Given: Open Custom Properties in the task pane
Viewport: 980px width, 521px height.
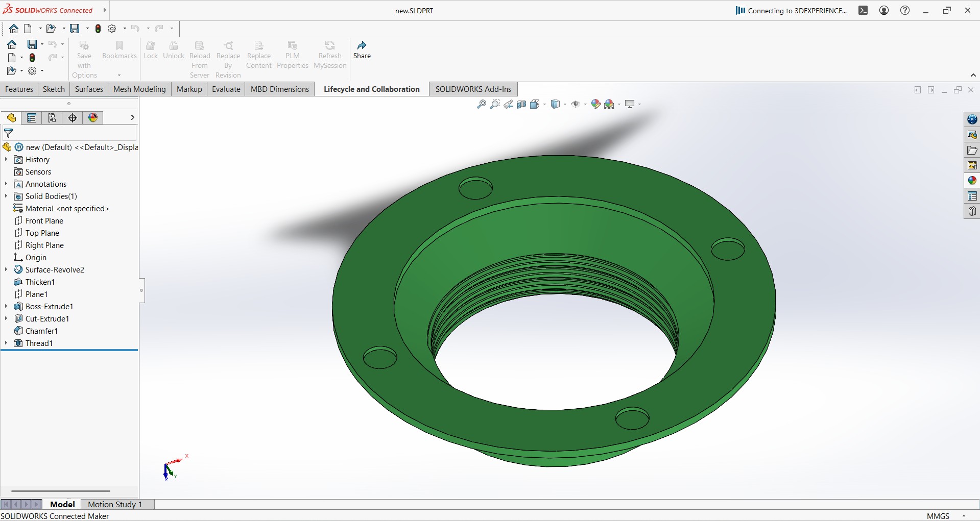Looking at the screenshot, I should pyautogui.click(x=972, y=196).
